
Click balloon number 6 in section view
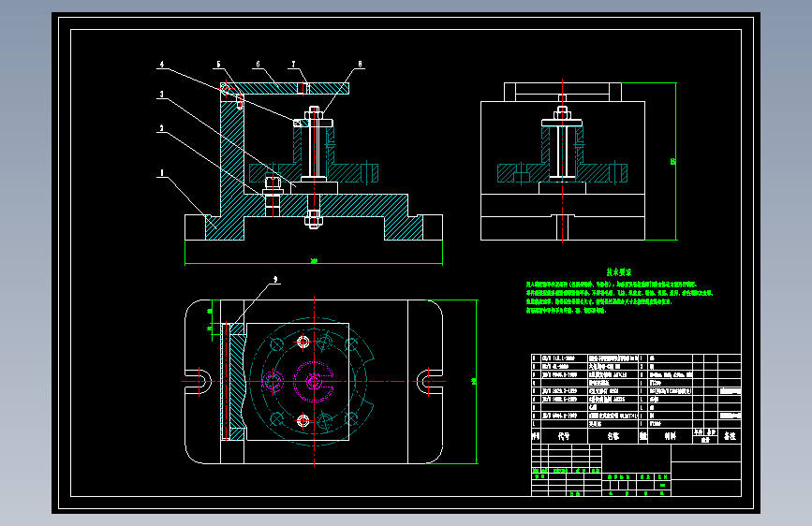(258, 65)
